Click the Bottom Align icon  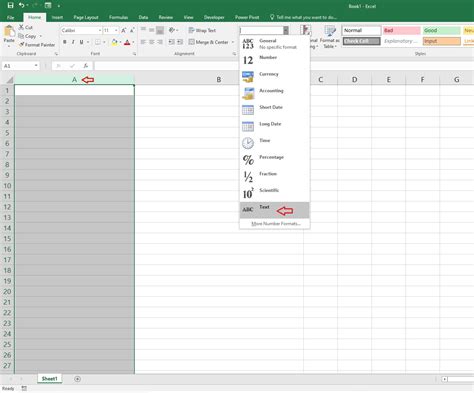click(x=160, y=30)
